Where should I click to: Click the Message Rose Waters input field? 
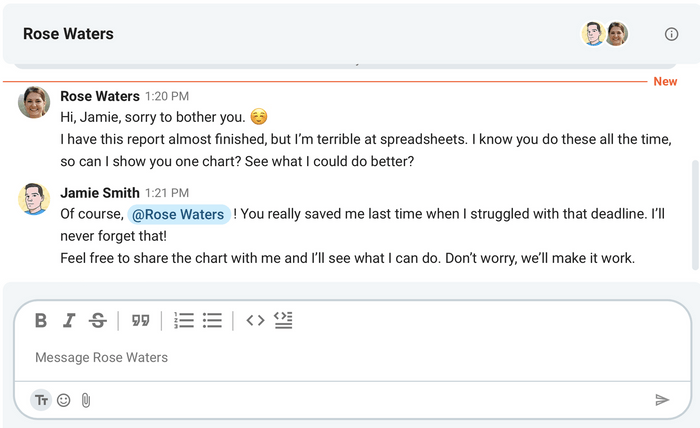353,357
